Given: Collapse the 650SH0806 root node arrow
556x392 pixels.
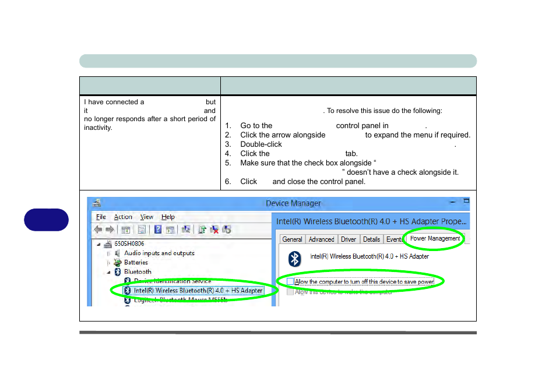Looking at the screenshot, I should [99, 244].
